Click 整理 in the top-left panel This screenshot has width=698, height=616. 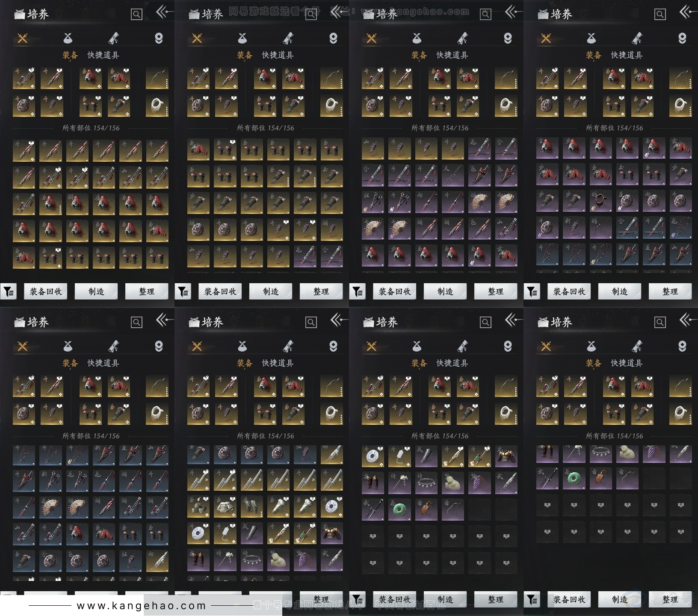(147, 292)
